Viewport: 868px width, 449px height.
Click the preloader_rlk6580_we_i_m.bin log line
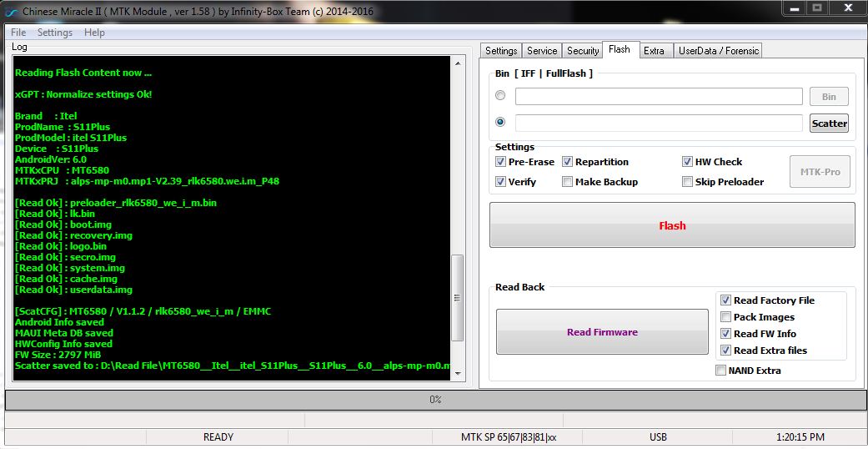click(x=116, y=203)
